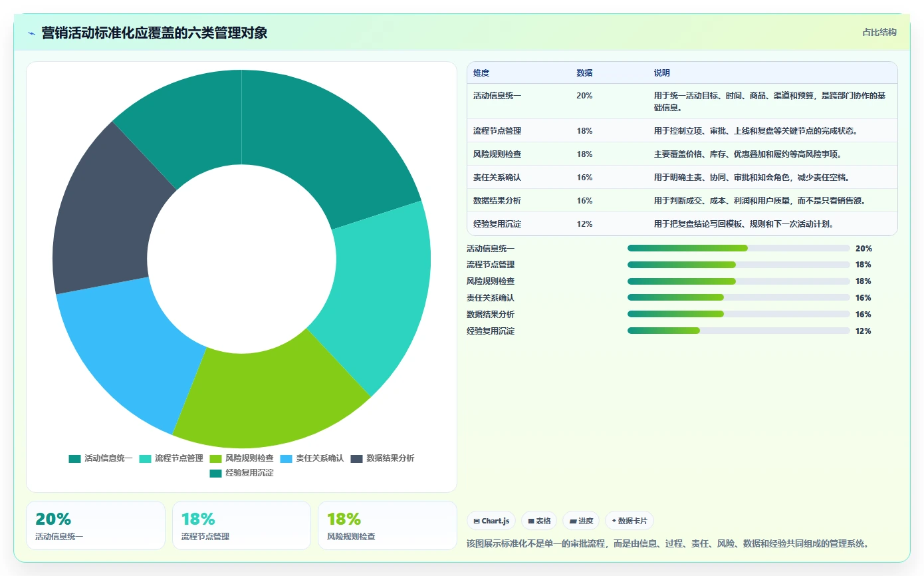The width and height of the screenshot is (924, 576).
Task: Click the description starting 用于统一活动目标
Action: pos(770,101)
